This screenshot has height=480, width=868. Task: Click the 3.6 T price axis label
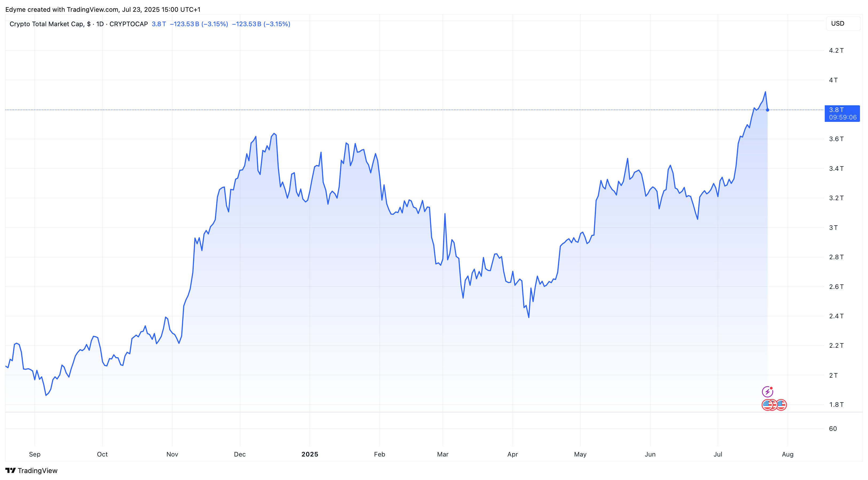[836, 139]
